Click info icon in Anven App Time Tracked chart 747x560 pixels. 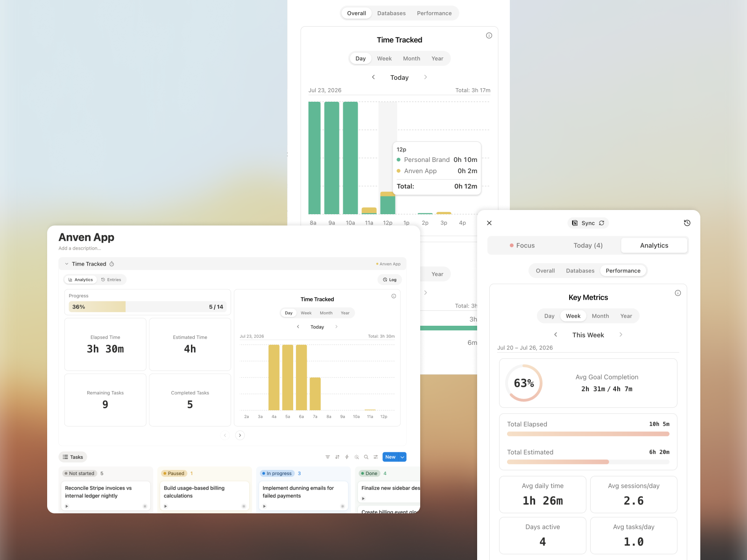coord(394,296)
